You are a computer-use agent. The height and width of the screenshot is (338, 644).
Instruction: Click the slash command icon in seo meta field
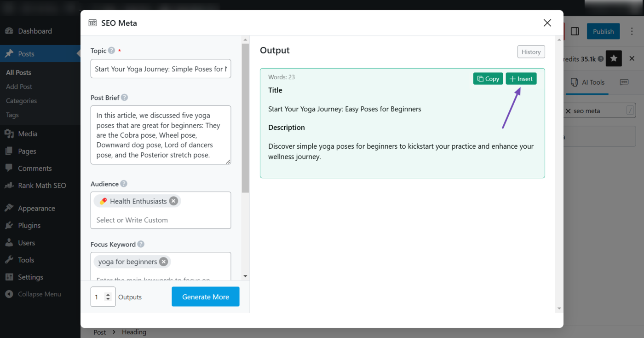click(x=630, y=111)
